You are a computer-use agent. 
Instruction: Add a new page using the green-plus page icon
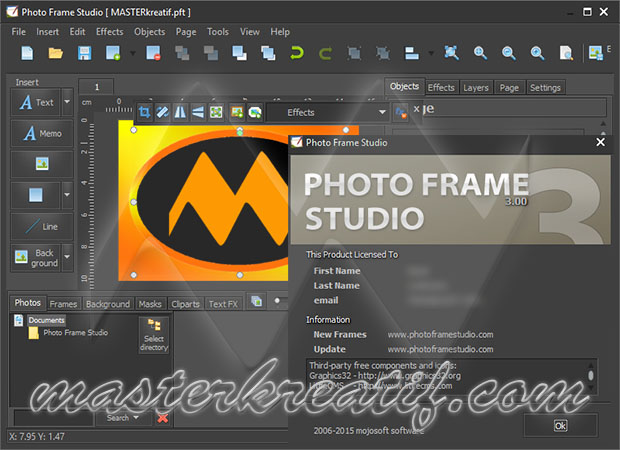pos(113,53)
